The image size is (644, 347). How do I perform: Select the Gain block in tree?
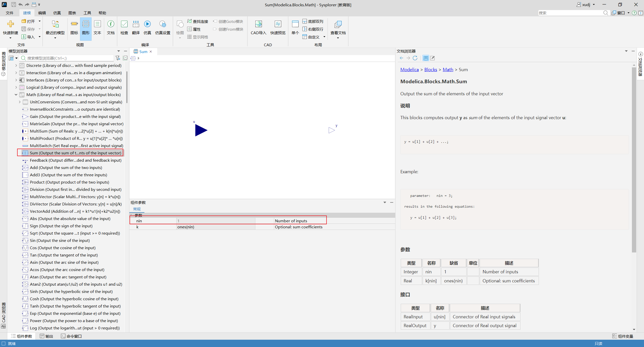pyautogui.click(x=72, y=116)
